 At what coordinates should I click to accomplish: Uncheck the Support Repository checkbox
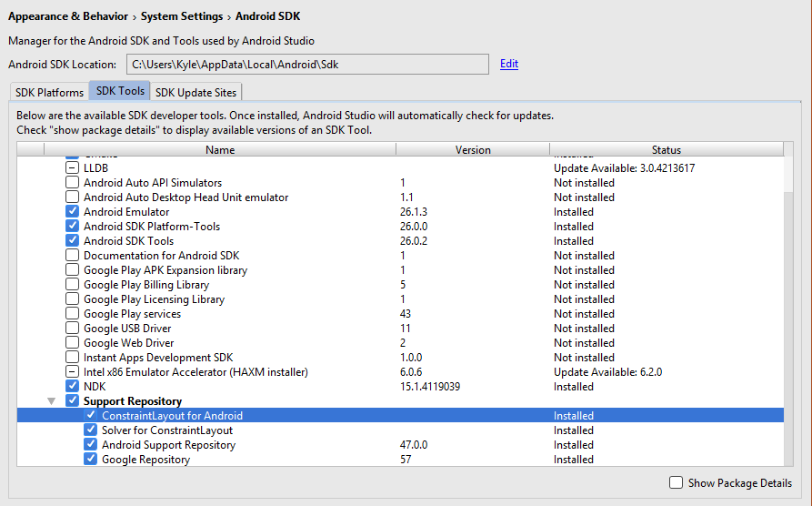72,400
